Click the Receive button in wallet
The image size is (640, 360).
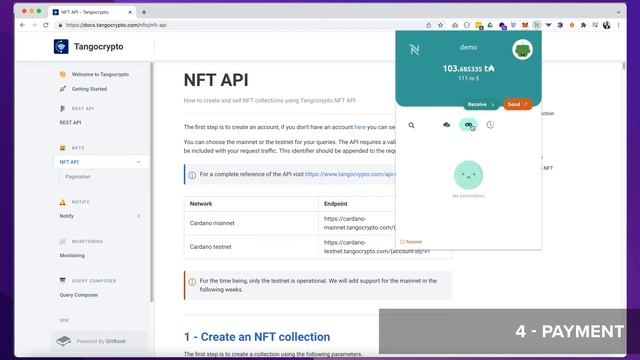click(x=481, y=104)
